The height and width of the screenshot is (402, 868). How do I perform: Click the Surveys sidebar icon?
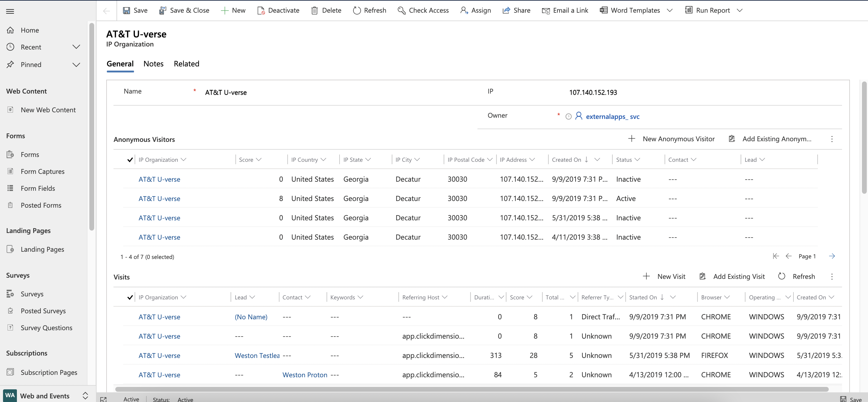11,294
